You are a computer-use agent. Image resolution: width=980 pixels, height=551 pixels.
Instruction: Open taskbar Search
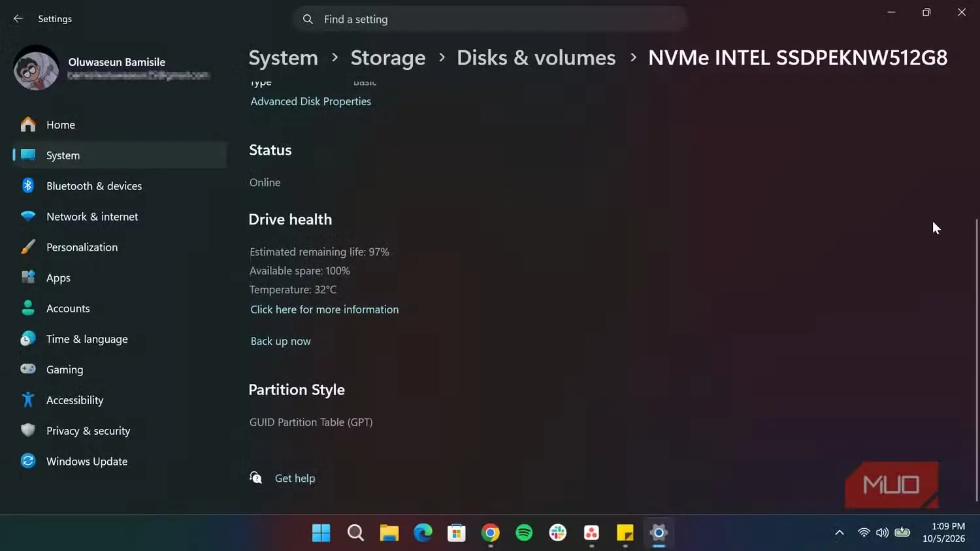point(355,533)
